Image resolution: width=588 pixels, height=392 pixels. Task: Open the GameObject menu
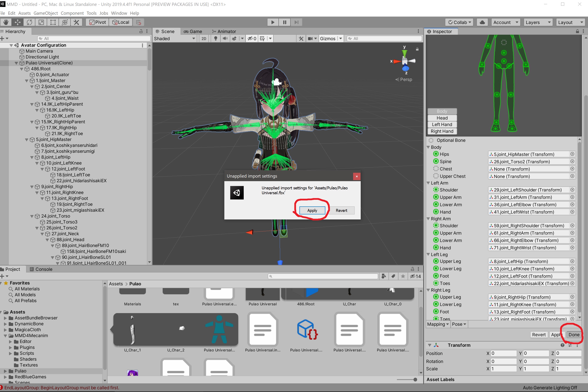point(45,13)
